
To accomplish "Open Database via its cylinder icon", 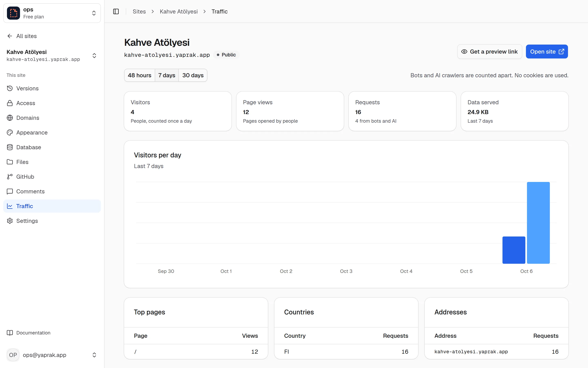I will click(10, 147).
